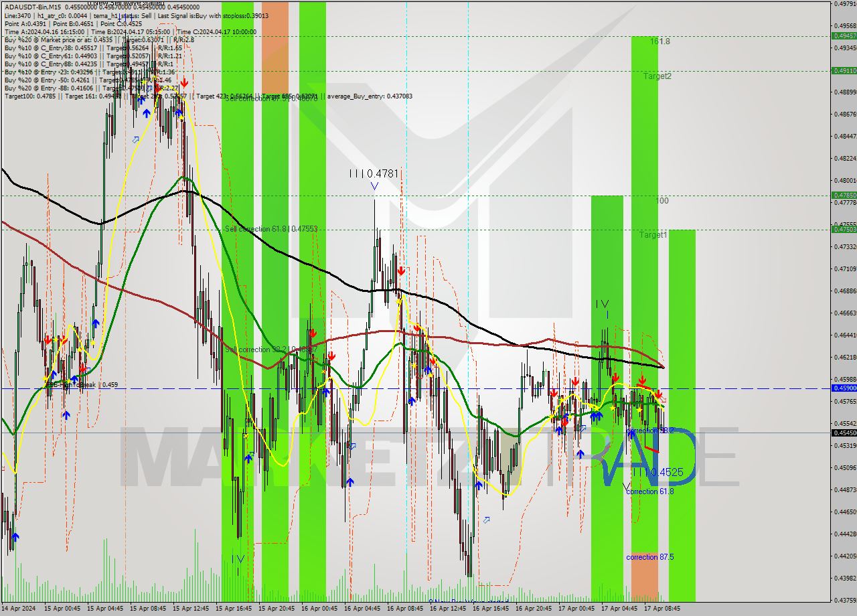Click the ADAUSDT-Bin,M15 symbol title
This screenshot has height=616, width=857.
point(33,7)
